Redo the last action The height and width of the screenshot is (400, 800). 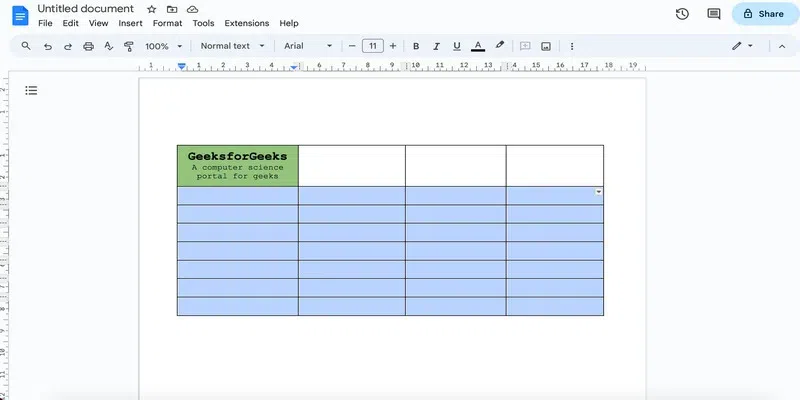click(x=68, y=46)
